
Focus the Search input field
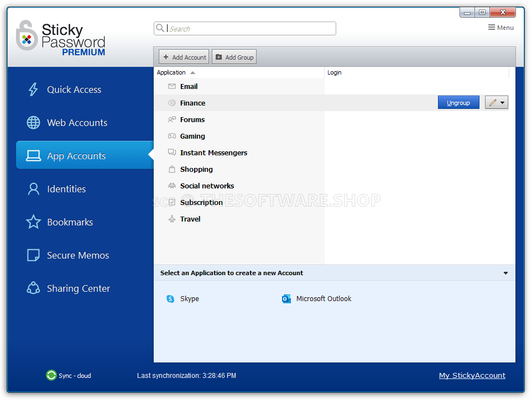(245, 29)
